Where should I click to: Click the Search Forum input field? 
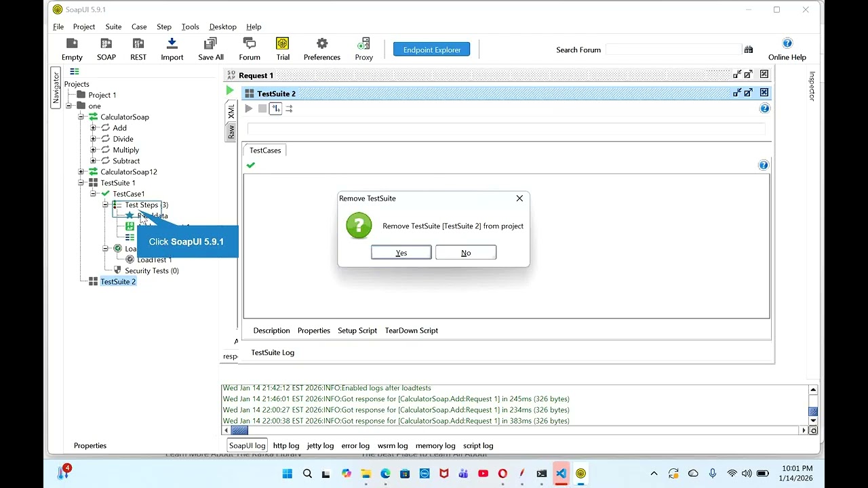[x=673, y=49]
